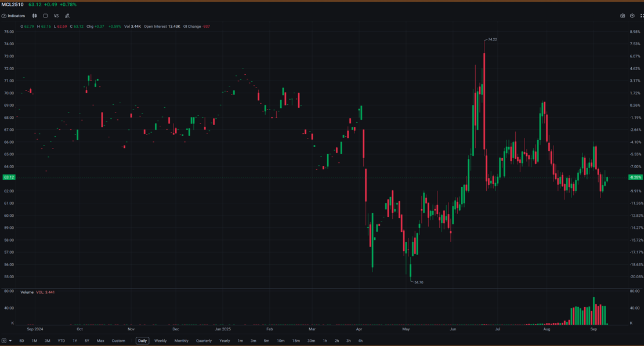Viewport: 644px width, 346px height.
Task: Switch to the Weekly tab
Action: pos(160,341)
